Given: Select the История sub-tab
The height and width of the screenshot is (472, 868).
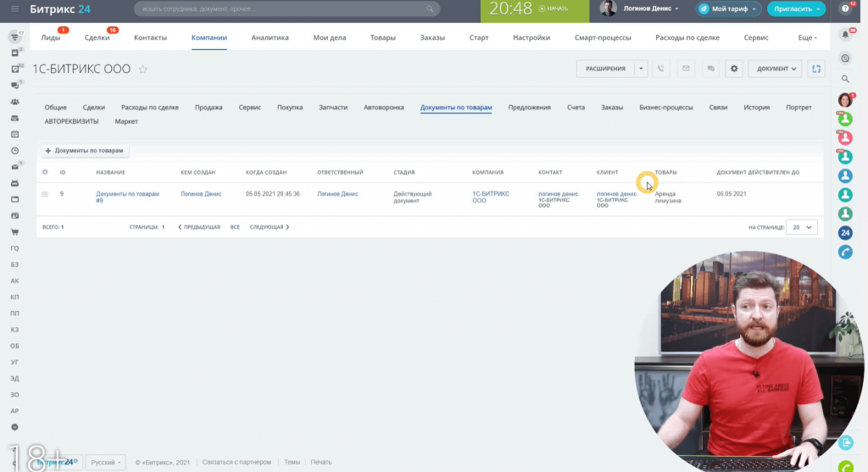Looking at the screenshot, I should (757, 108).
